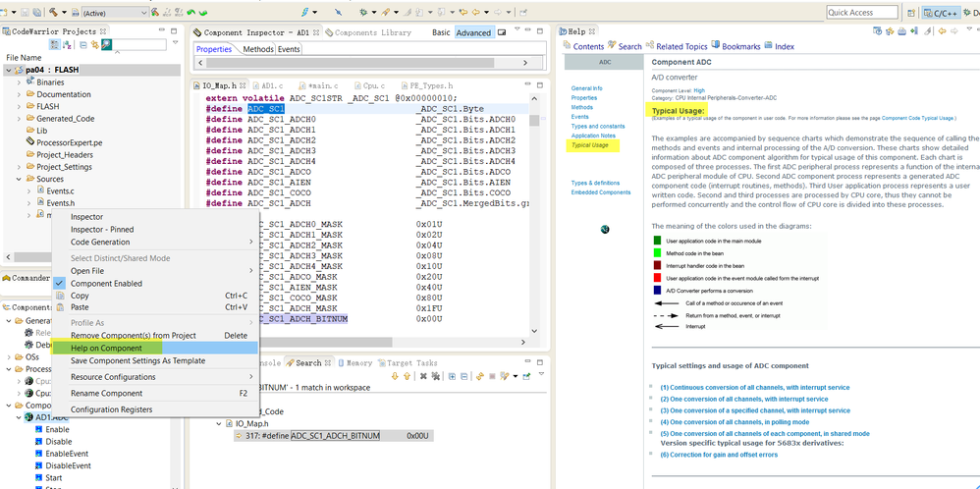Switch inspector to Basic view mode

[x=441, y=32]
